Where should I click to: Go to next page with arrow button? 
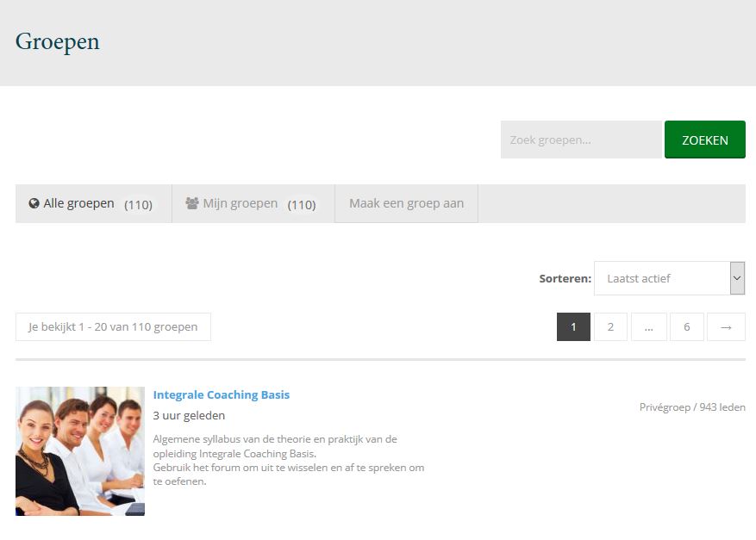click(726, 327)
